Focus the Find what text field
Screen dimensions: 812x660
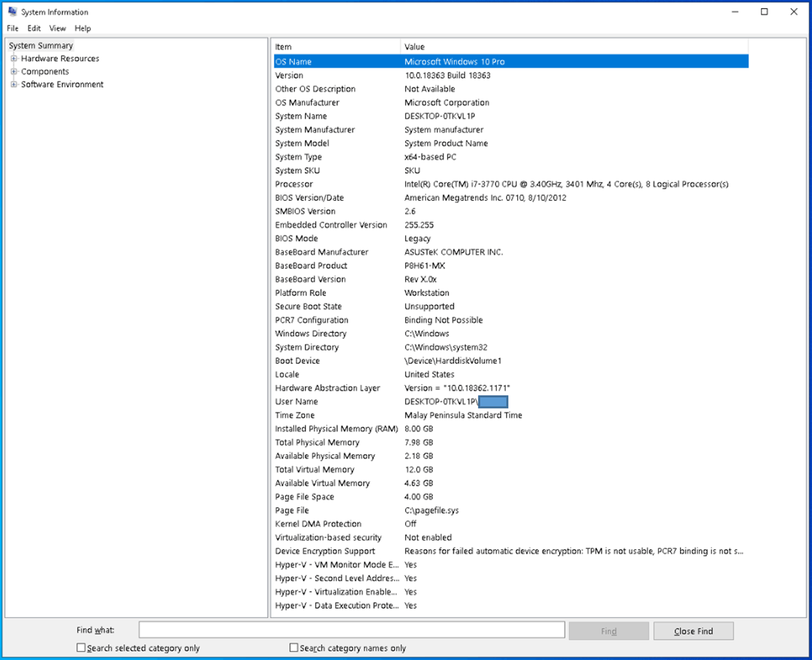click(x=352, y=630)
